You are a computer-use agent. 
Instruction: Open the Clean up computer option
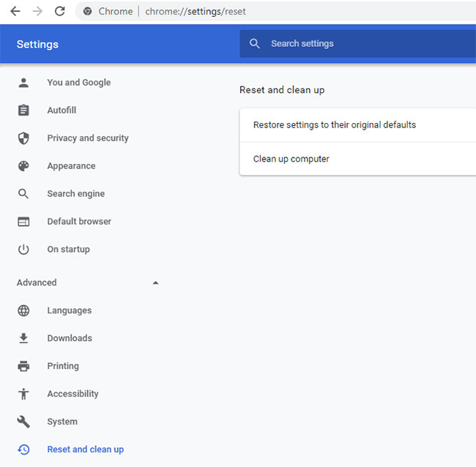357,159
